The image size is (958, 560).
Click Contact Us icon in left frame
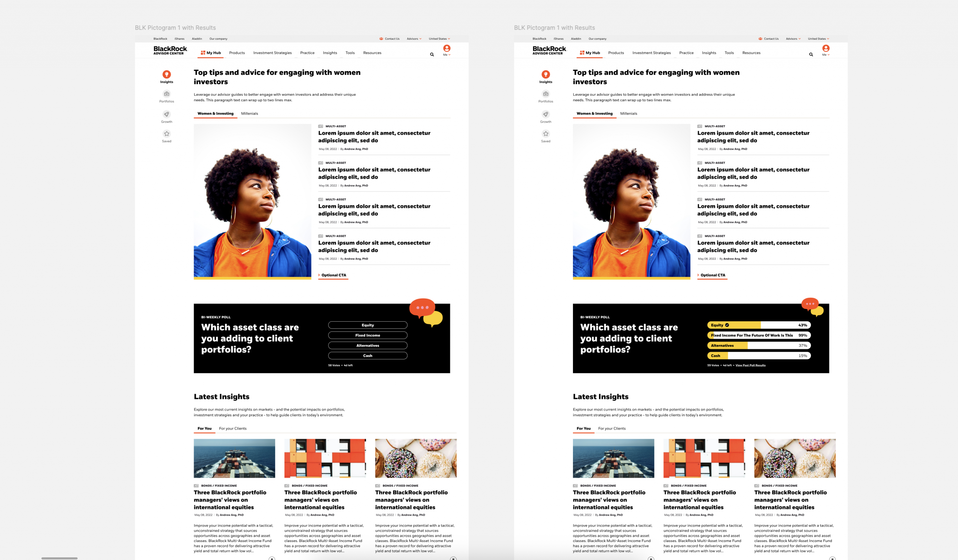point(381,39)
